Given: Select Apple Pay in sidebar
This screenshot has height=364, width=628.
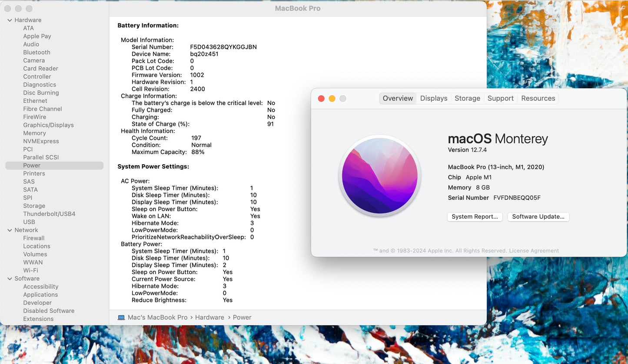Looking at the screenshot, I should point(37,36).
